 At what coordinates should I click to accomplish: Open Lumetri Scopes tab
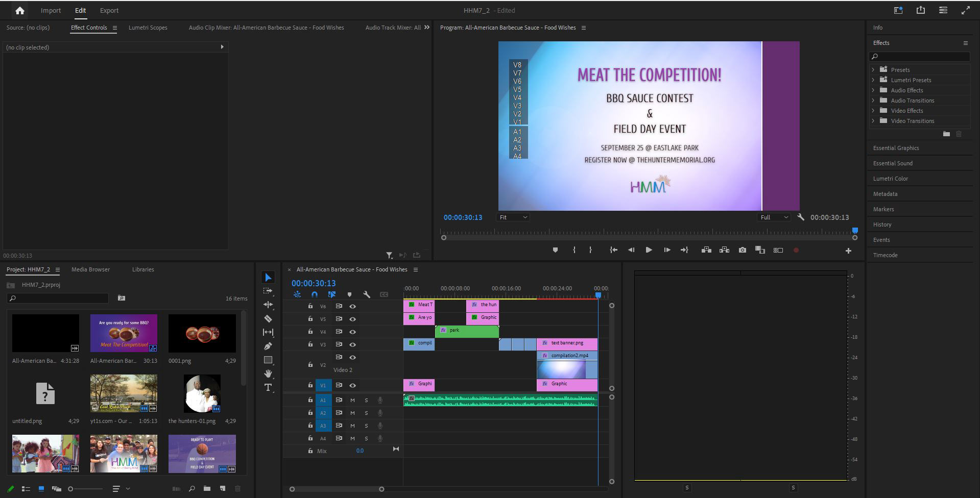click(148, 28)
